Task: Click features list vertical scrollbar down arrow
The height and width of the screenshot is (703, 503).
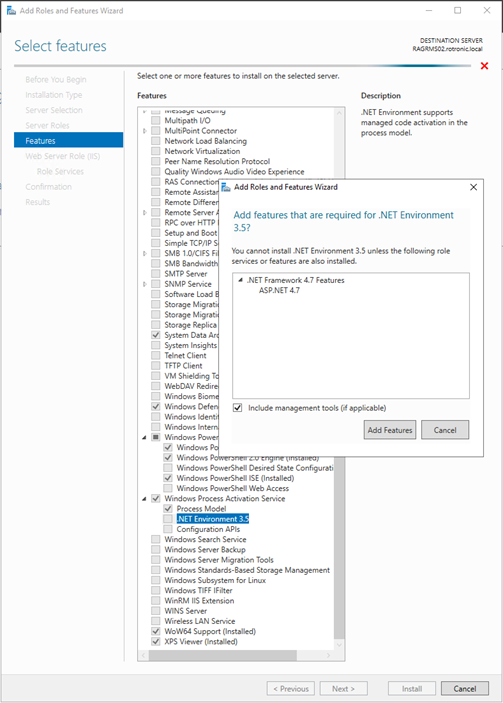Action: (339, 644)
